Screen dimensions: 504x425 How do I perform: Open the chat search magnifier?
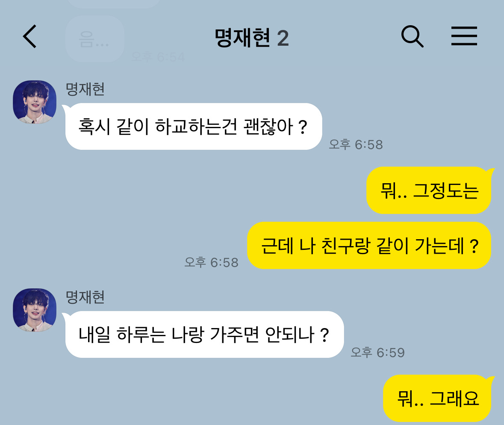(412, 36)
